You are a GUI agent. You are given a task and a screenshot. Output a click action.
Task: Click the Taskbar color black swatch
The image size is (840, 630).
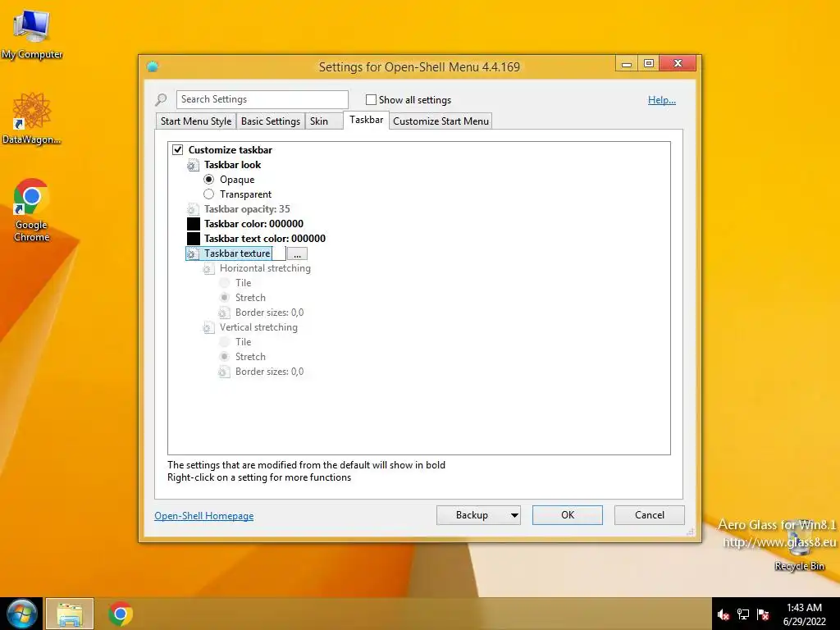coord(194,224)
